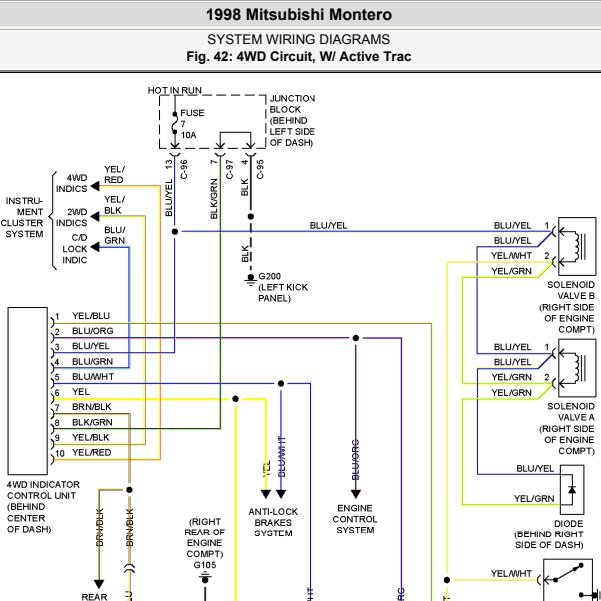This screenshot has height=601, width=601.
Task: Select the "G105" label
Action: tap(205, 565)
